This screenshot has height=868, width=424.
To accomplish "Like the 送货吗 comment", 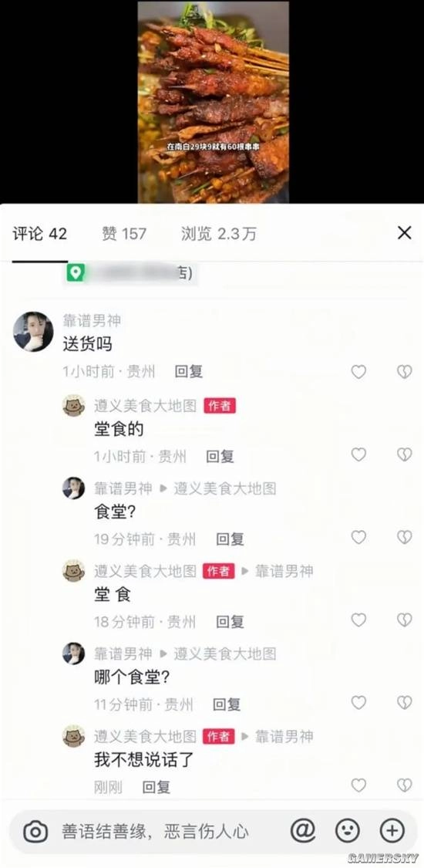I will (358, 372).
